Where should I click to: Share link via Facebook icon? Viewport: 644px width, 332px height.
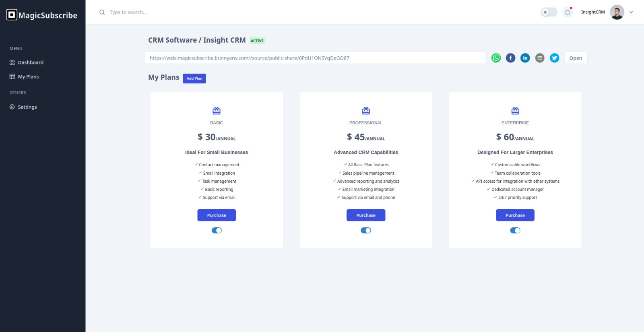(x=510, y=58)
